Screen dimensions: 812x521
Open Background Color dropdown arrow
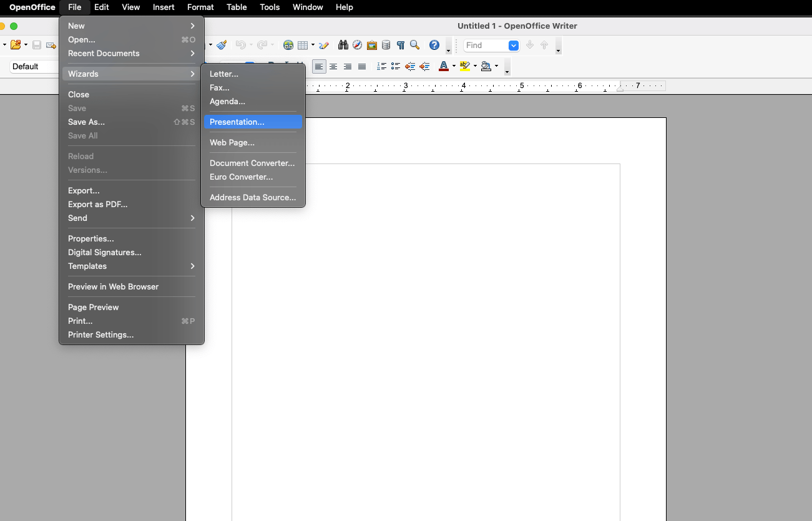(x=496, y=66)
